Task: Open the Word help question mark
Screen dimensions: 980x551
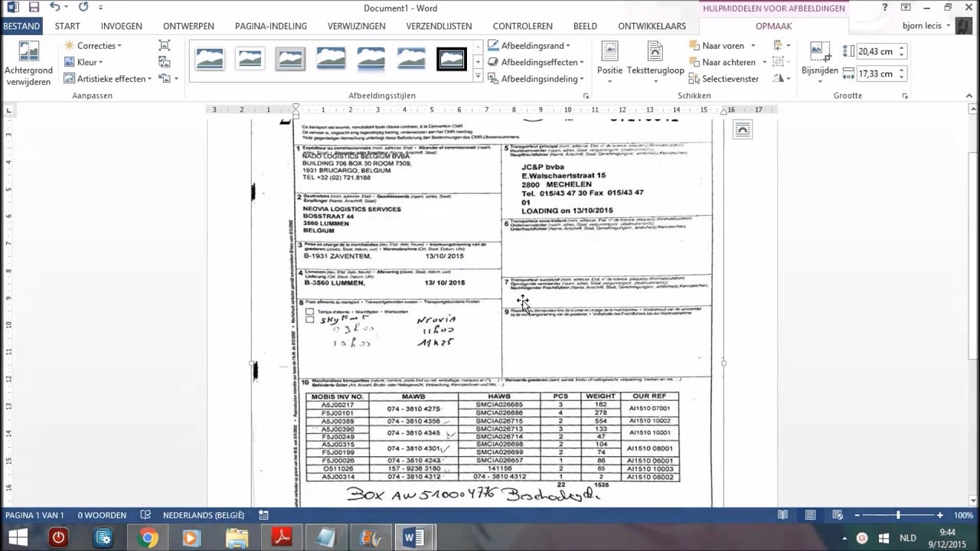Action: coord(885,8)
